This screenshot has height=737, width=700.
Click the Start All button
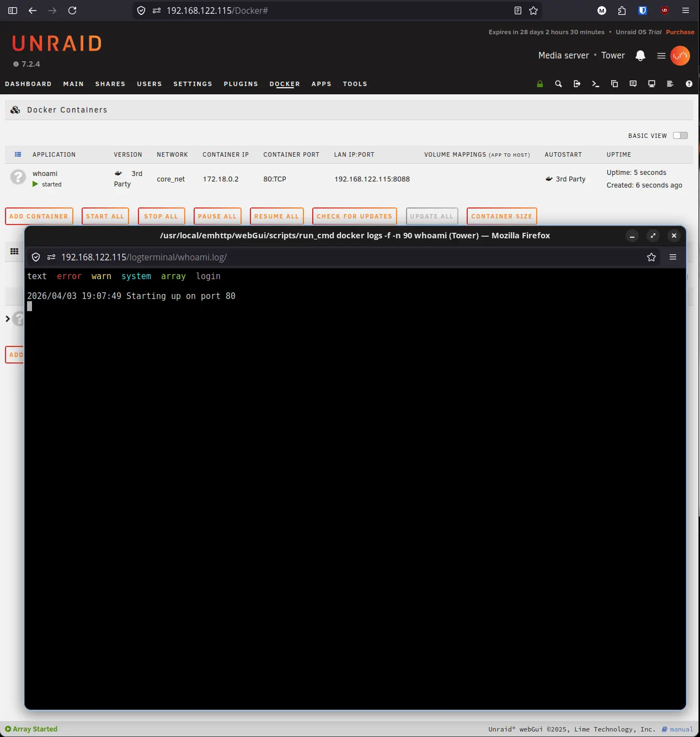coord(105,216)
